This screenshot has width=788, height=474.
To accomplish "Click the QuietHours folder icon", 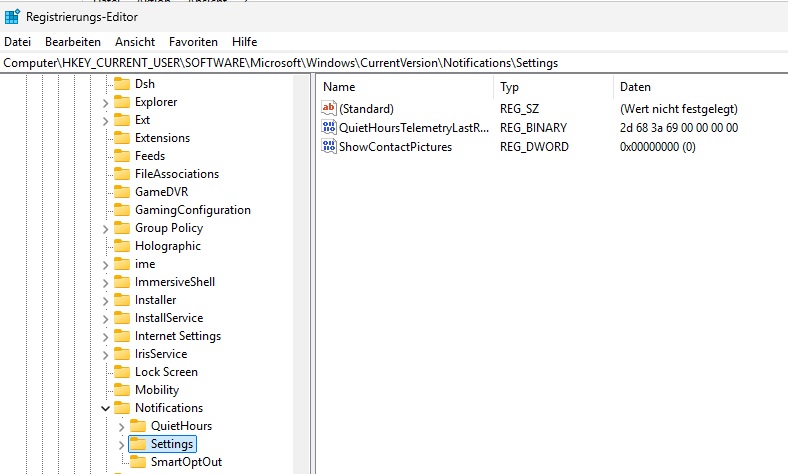I will pos(138,426).
